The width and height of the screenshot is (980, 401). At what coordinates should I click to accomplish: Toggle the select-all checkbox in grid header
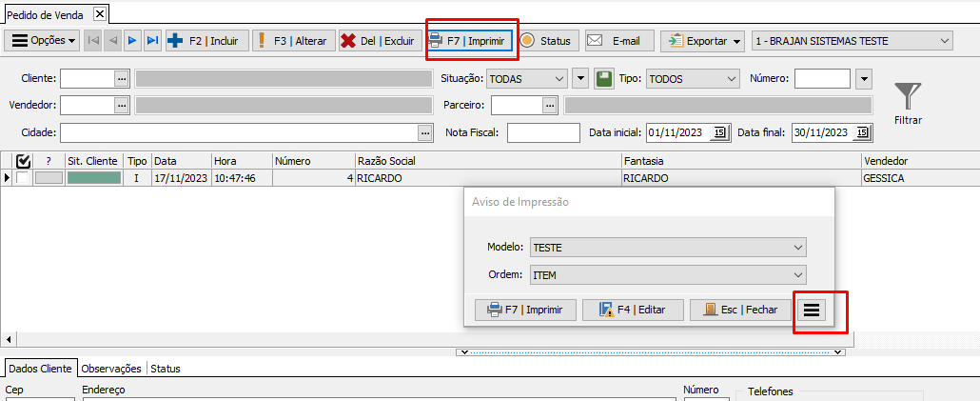(x=24, y=162)
